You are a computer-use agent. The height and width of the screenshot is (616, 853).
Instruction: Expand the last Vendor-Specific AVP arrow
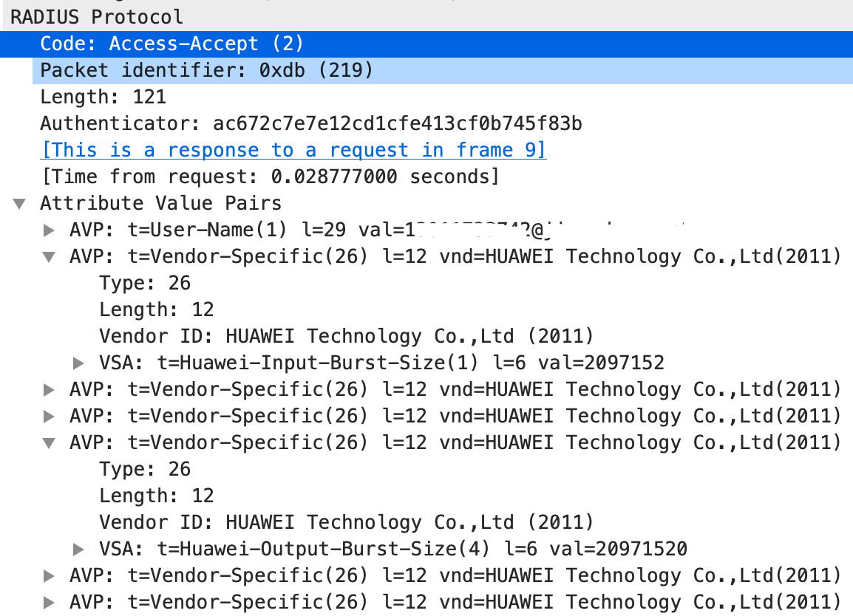(49, 603)
